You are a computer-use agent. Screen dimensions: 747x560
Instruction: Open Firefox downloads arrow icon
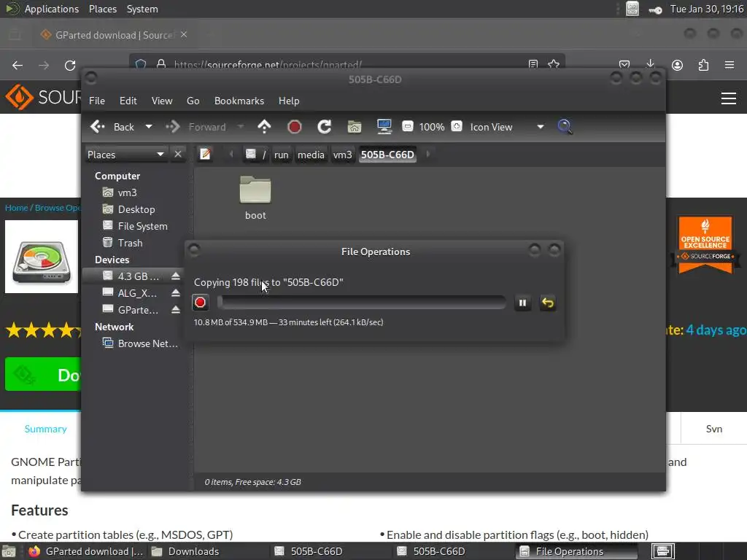click(650, 65)
